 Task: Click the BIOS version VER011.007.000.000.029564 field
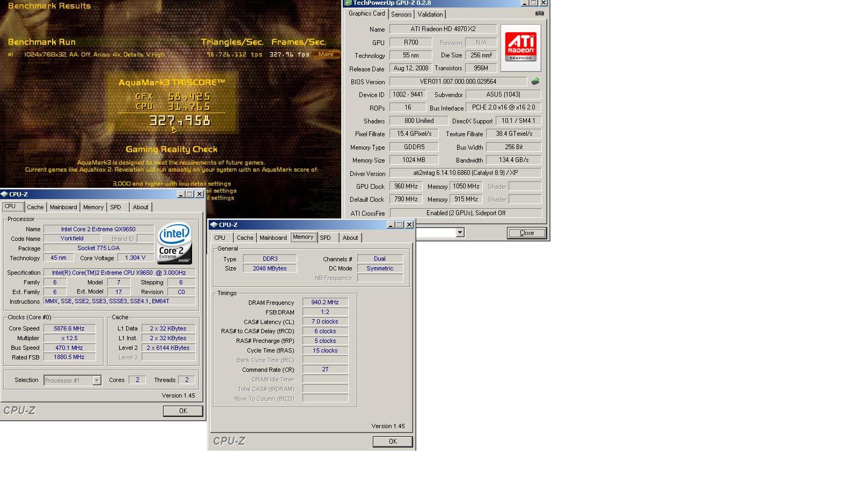click(x=458, y=82)
